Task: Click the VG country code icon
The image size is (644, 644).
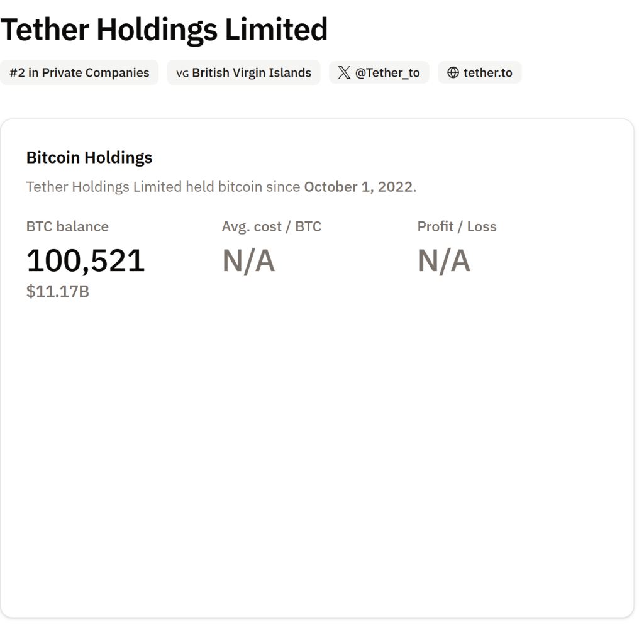Action: click(x=182, y=73)
